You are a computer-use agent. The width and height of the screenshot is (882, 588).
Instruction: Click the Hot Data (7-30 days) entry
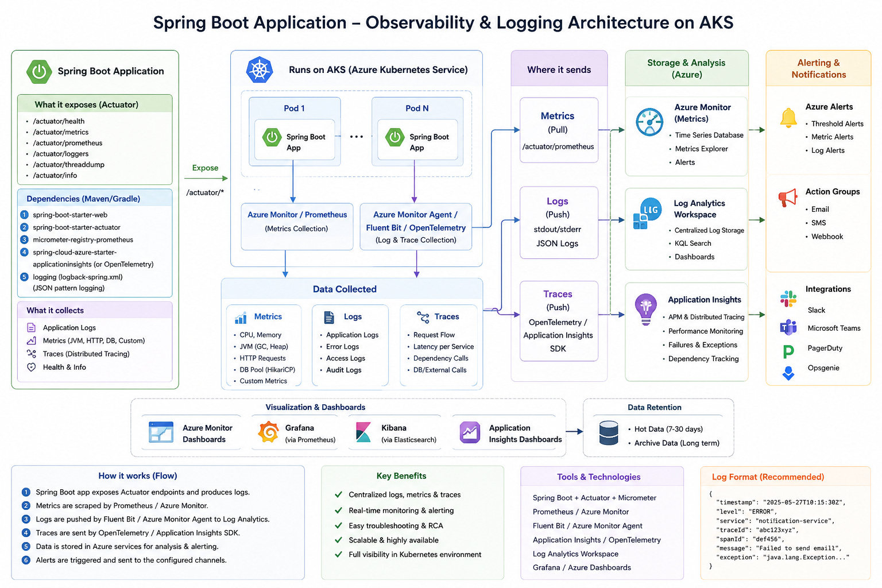(668, 430)
